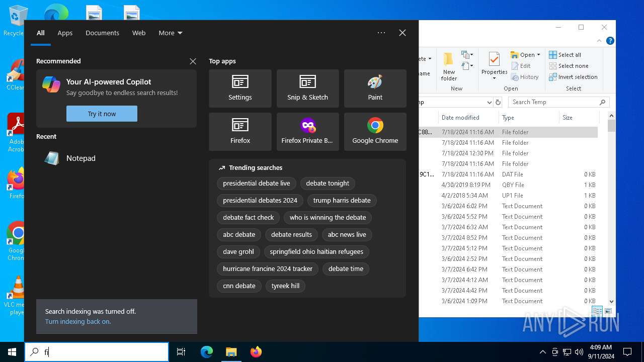Click the Copilot logo in Recommended
The width and height of the screenshot is (644, 362).
click(x=51, y=84)
